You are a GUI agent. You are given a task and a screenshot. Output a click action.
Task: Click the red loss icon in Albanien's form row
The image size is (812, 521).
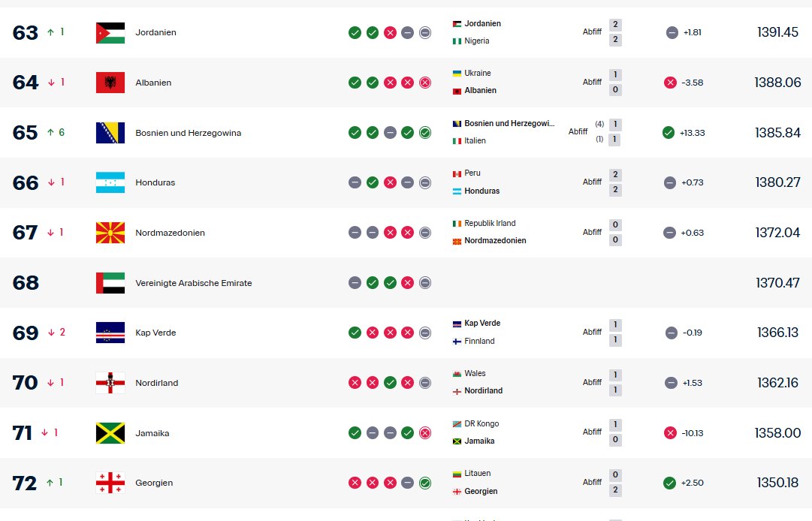coord(390,83)
